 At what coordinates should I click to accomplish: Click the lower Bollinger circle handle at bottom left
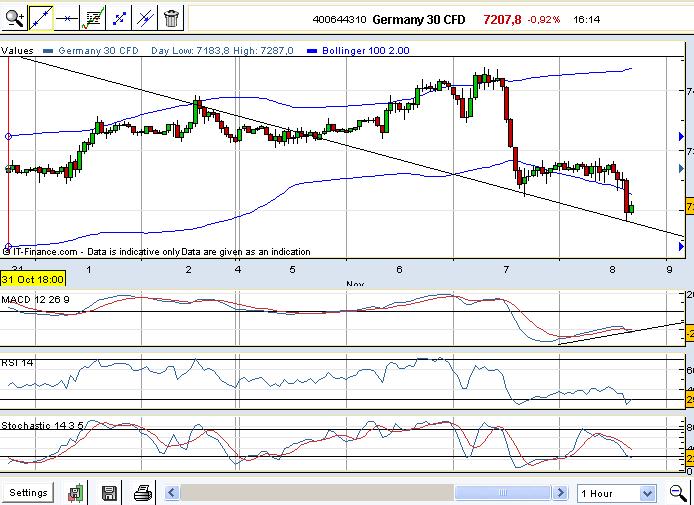(x=8, y=246)
